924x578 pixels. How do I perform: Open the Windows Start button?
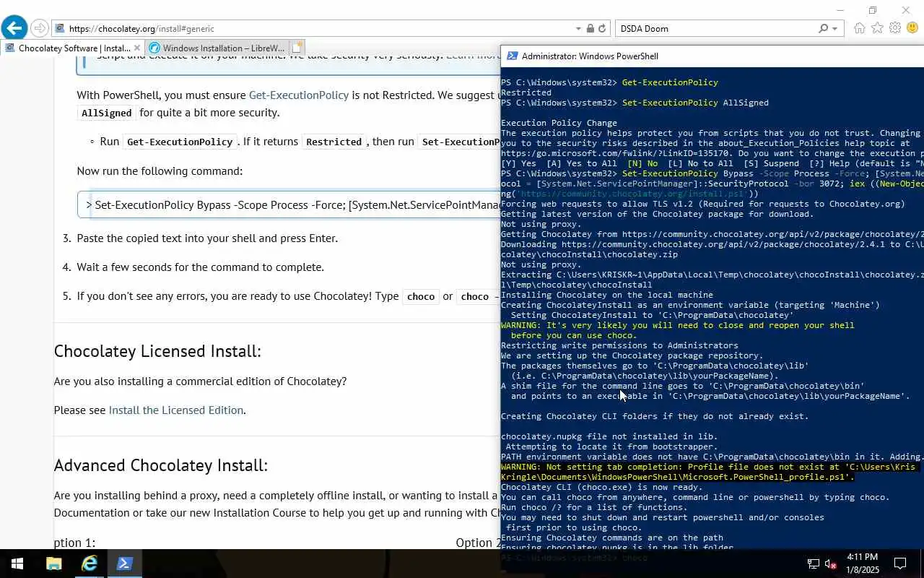coord(17,564)
